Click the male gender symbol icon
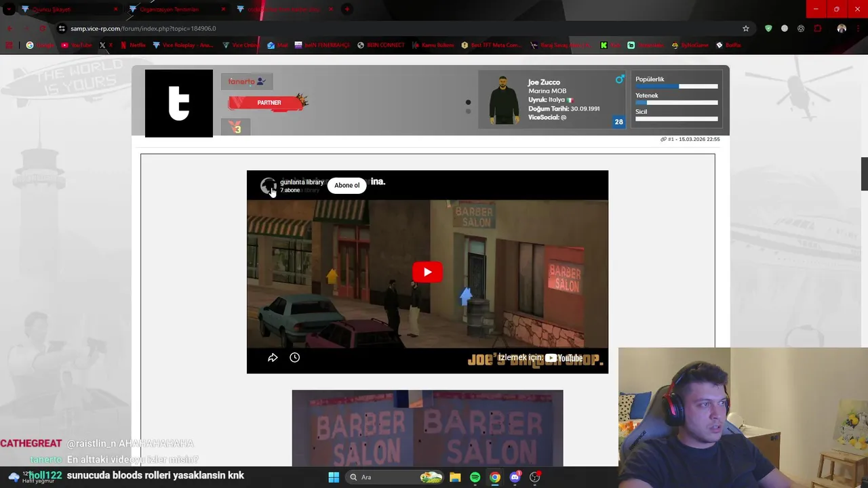This screenshot has height=488, width=868. point(620,79)
